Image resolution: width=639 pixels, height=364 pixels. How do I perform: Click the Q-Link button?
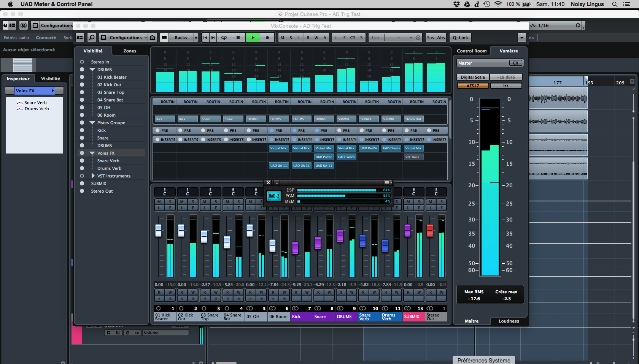click(460, 37)
